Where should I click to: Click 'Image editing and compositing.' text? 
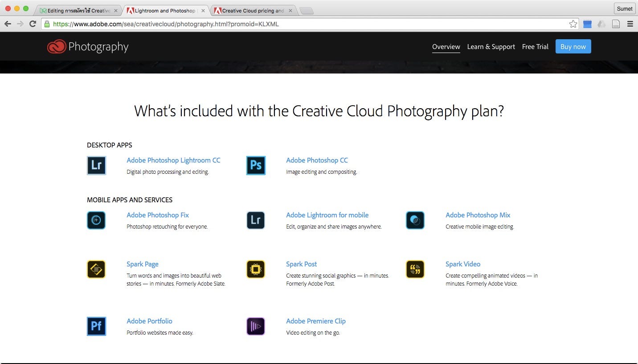coord(322,172)
